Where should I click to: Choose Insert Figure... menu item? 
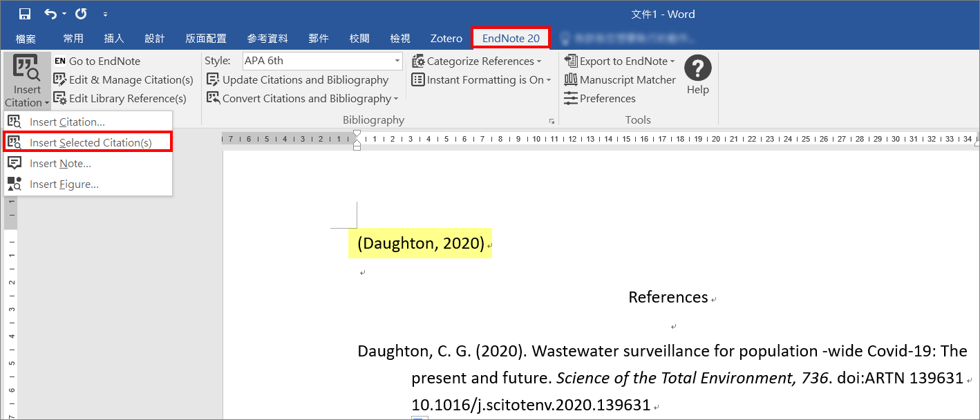[88, 184]
